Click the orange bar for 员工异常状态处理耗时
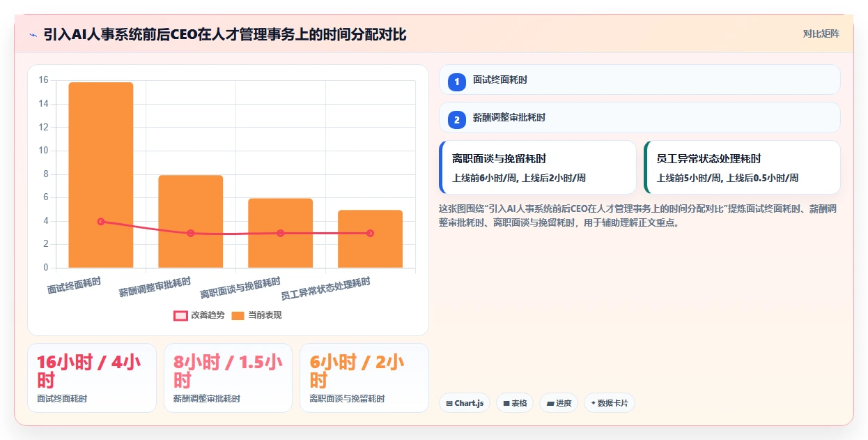The width and height of the screenshot is (868, 440). tap(370, 239)
